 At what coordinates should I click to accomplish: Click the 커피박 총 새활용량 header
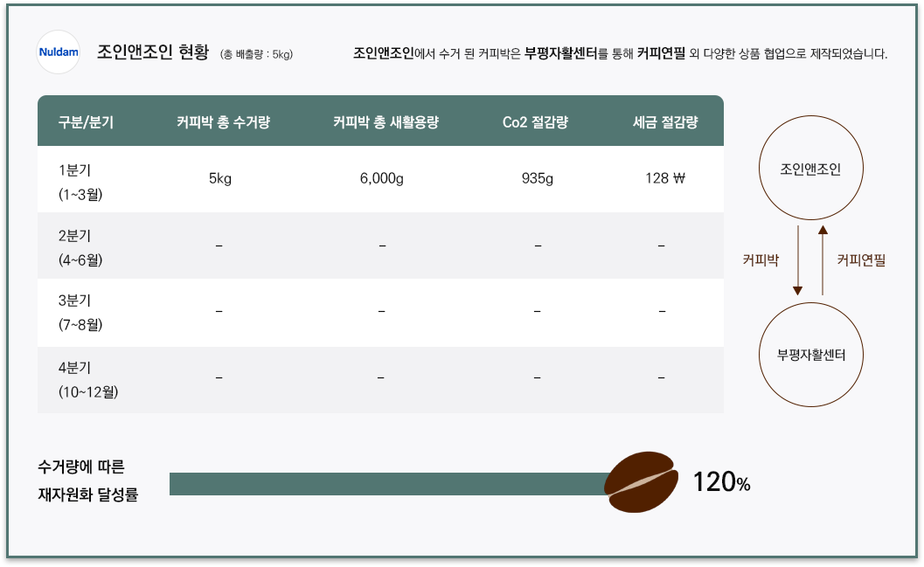click(x=386, y=122)
